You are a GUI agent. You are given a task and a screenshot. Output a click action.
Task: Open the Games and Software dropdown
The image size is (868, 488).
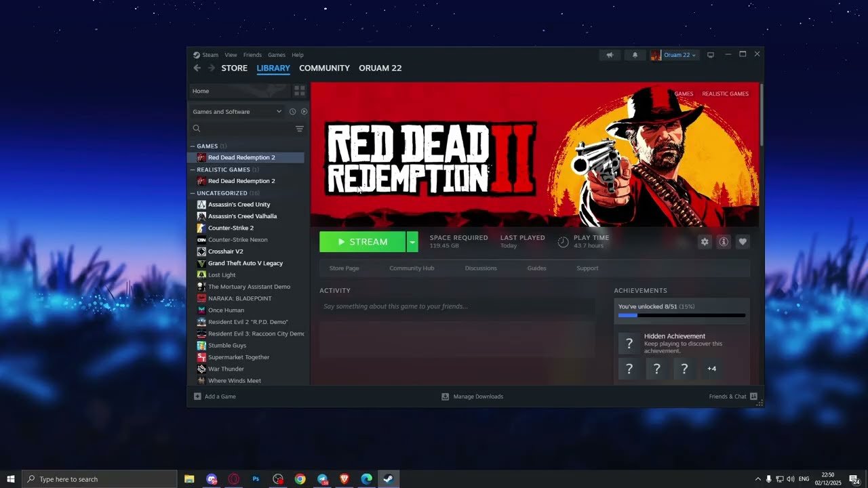tap(237, 112)
